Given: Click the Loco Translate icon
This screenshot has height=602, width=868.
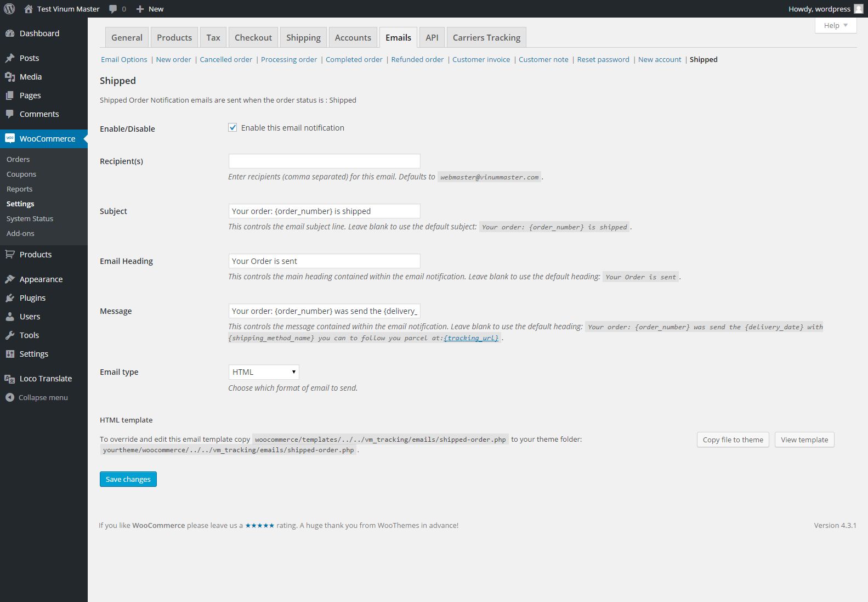Looking at the screenshot, I should [10, 379].
